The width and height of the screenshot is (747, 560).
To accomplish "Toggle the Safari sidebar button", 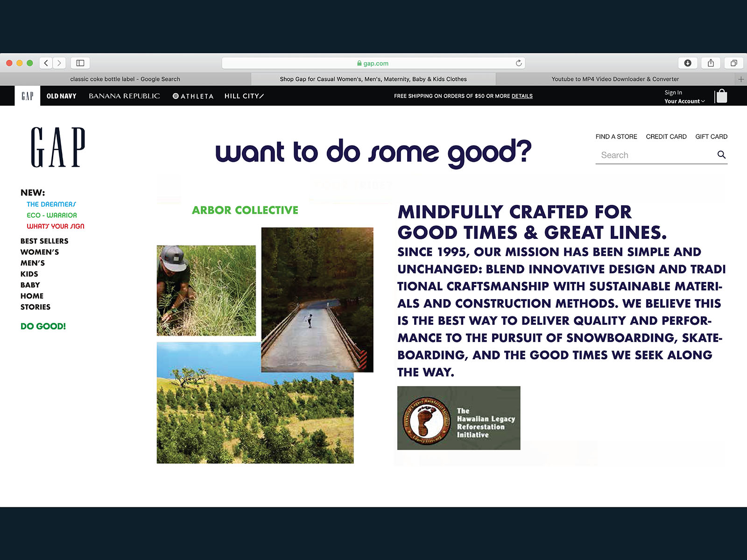I will click(80, 63).
